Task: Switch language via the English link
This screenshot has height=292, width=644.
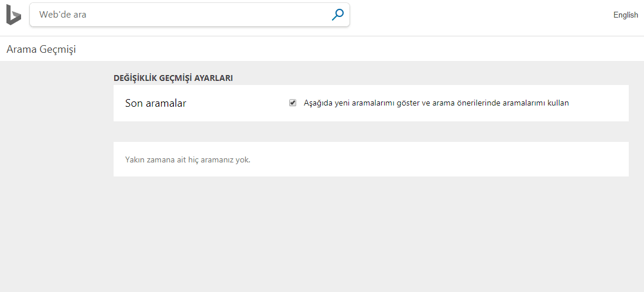Action: coord(625,15)
